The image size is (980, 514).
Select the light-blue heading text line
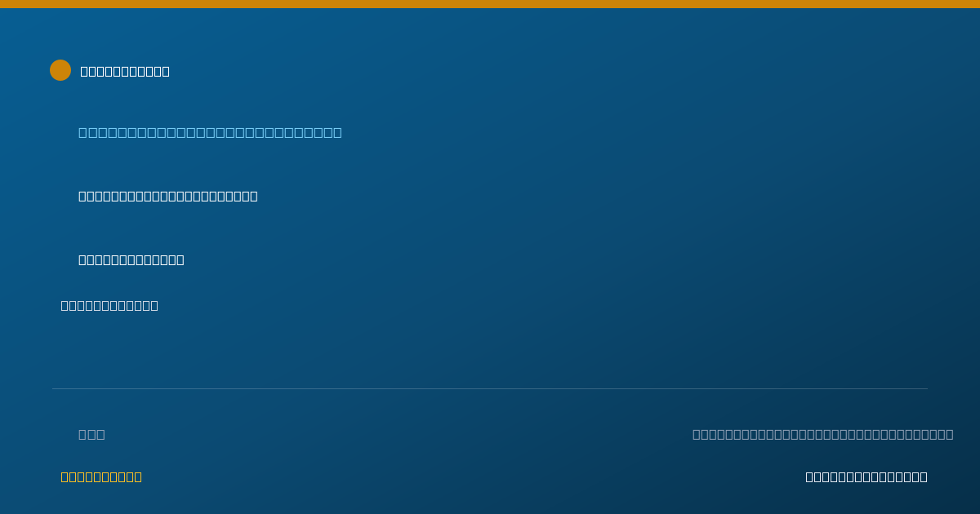tap(210, 132)
